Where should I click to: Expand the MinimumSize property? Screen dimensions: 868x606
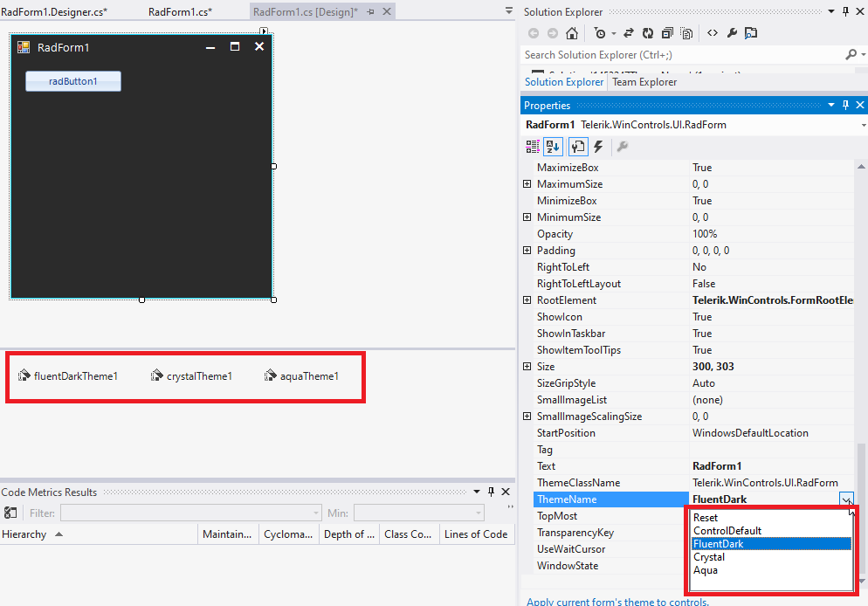click(x=527, y=217)
